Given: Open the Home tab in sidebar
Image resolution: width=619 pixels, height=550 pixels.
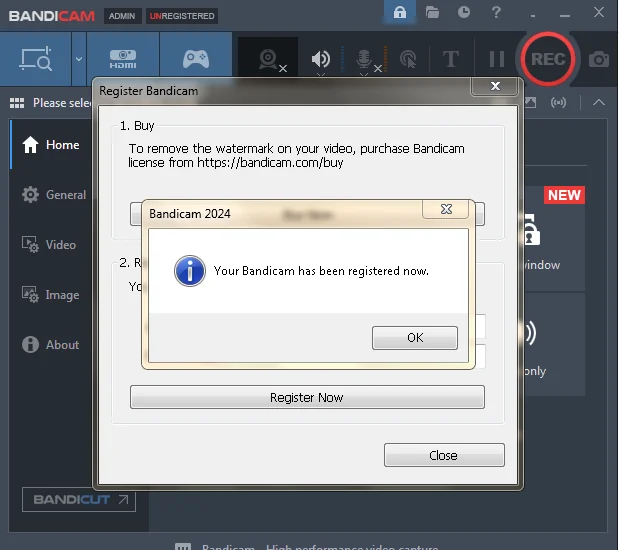Looking at the screenshot, I should pyautogui.click(x=51, y=145).
